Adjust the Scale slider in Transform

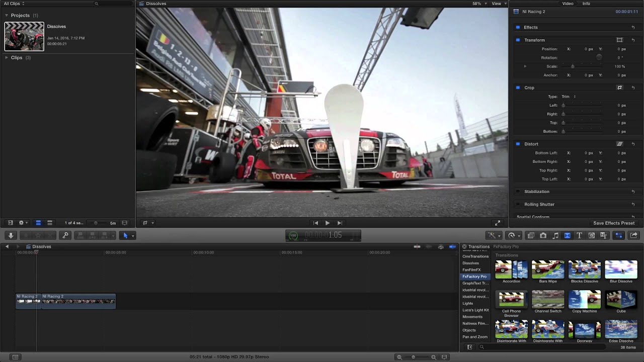[x=573, y=66]
